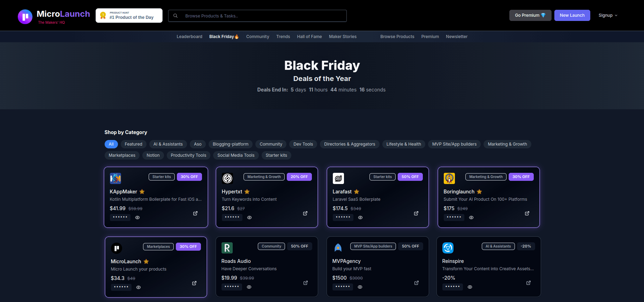Viewport: 644px width, 302px height.
Task: Click the Boringlaunch product logo
Action: pos(449,178)
